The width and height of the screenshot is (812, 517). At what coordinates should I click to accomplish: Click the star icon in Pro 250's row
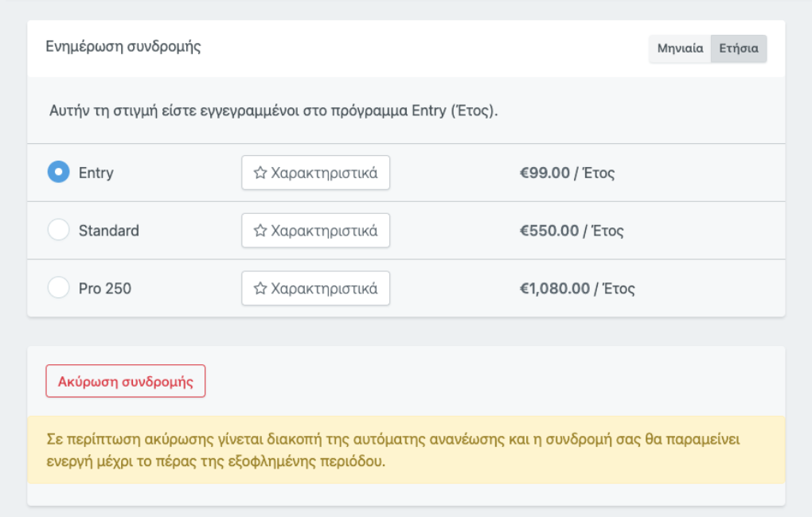click(260, 288)
